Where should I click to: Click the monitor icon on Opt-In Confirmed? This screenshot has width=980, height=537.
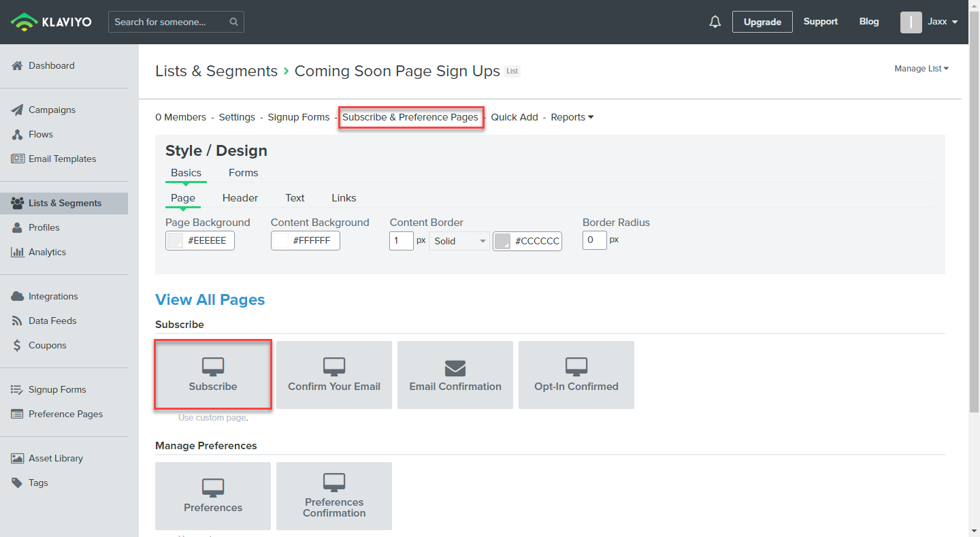click(x=576, y=368)
